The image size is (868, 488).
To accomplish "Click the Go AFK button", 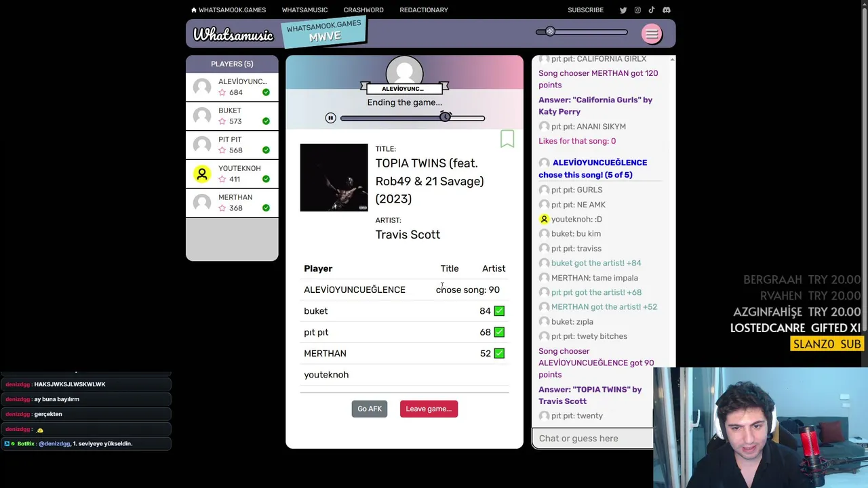I will [x=370, y=409].
